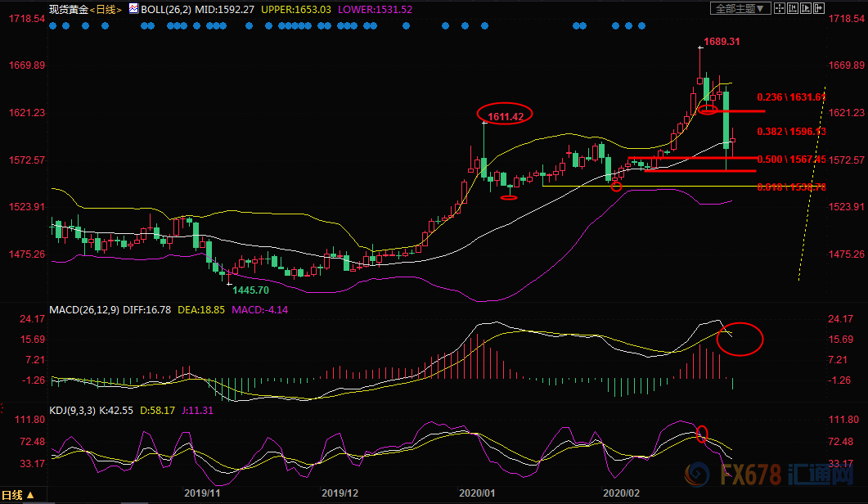Click the 现货黄金 instrument title
The height and width of the screenshot is (504, 868).
[66, 9]
